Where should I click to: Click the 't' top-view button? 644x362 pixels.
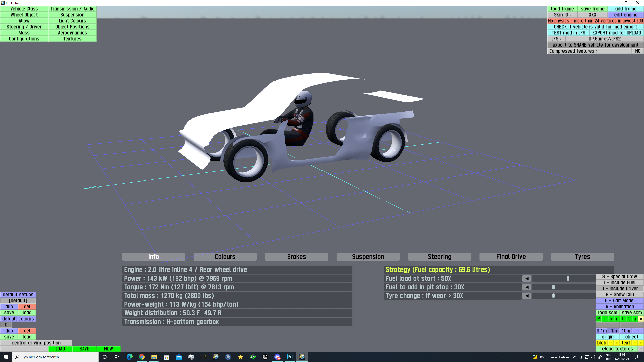pyautogui.click(x=629, y=319)
